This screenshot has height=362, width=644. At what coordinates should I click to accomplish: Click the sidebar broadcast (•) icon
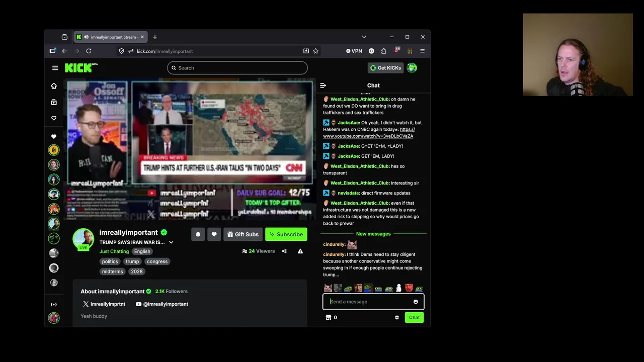[54, 304]
